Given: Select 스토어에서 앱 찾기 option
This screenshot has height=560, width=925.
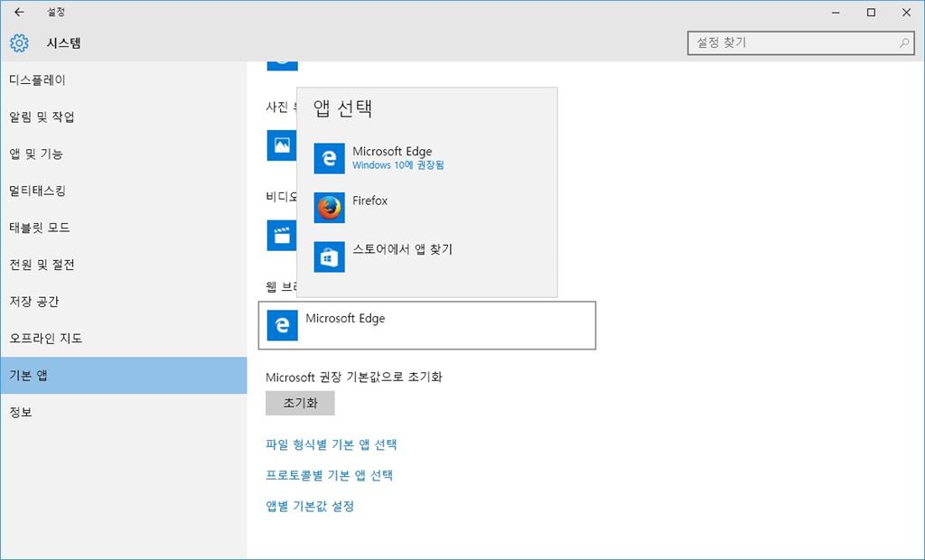Looking at the screenshot, I should pyautogui.click(x=402, y=249).
